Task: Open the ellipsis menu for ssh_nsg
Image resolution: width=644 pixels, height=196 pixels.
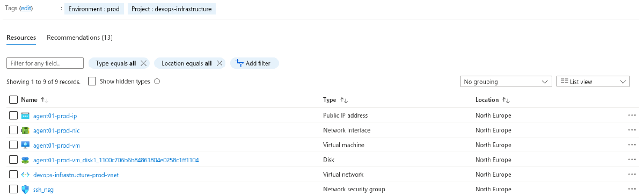Action: pyautogui.click(x=632, y=189)
